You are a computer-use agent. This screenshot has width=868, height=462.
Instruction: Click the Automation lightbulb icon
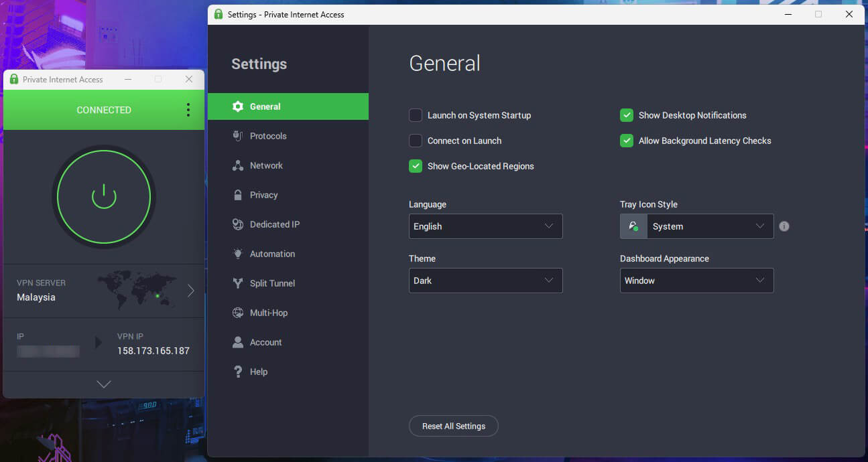pyautogui.click(x=238, y=254)
